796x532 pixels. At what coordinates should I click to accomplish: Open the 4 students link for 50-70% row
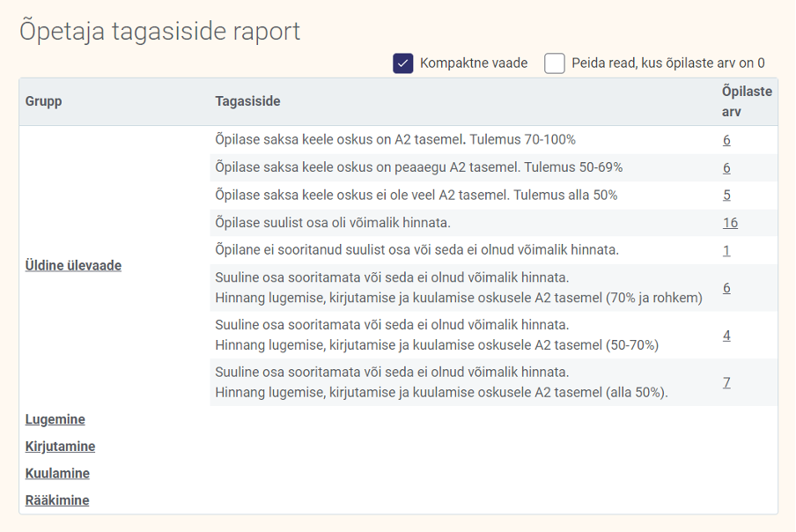tap(726, 336)
